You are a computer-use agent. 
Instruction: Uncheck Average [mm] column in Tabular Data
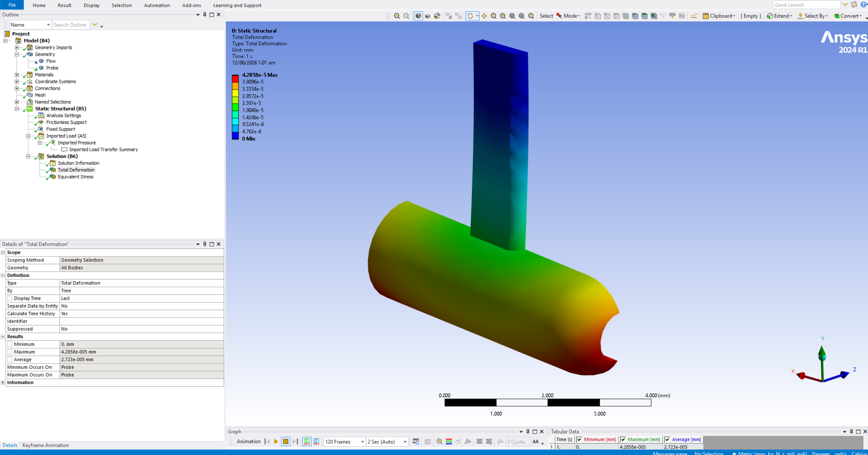point(667,439)
